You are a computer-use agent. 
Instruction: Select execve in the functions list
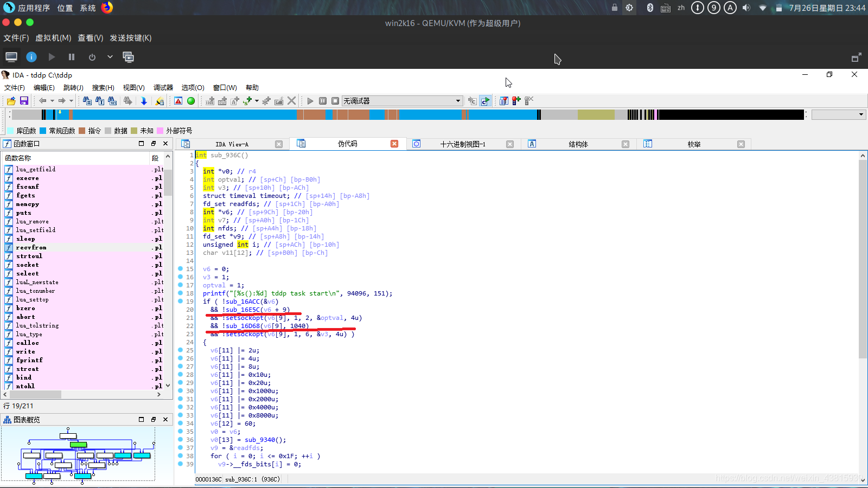pyautogui.click(x=82, y=178)
